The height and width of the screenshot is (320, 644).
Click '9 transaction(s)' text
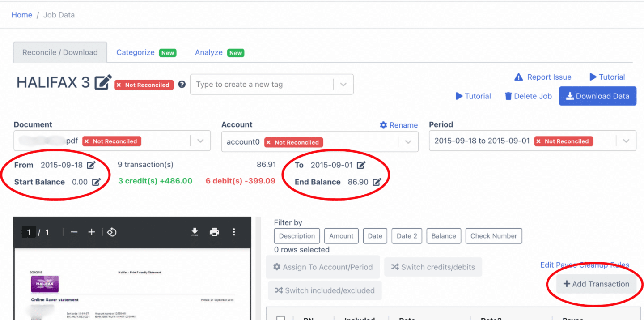click(x=145, y=165)
